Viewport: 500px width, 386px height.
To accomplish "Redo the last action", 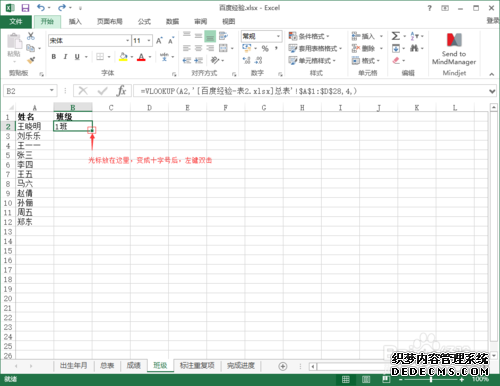I will point(62,8).
